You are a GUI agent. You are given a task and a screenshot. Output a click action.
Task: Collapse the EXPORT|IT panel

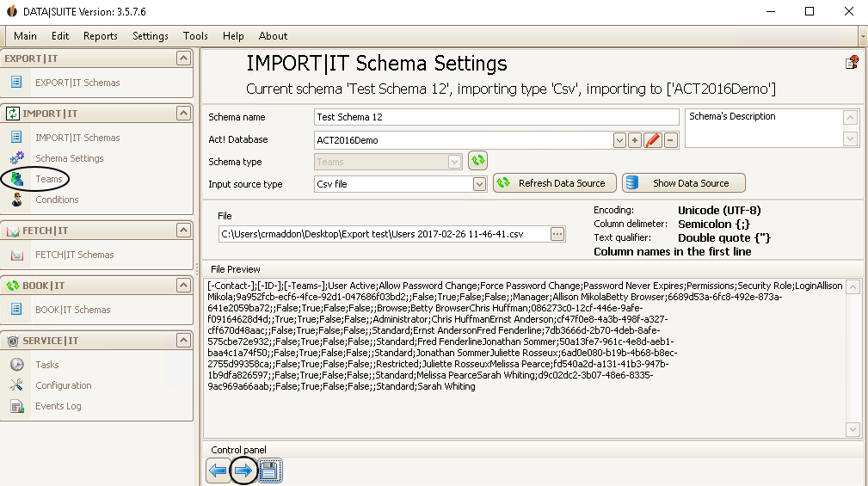click(183, 58)
